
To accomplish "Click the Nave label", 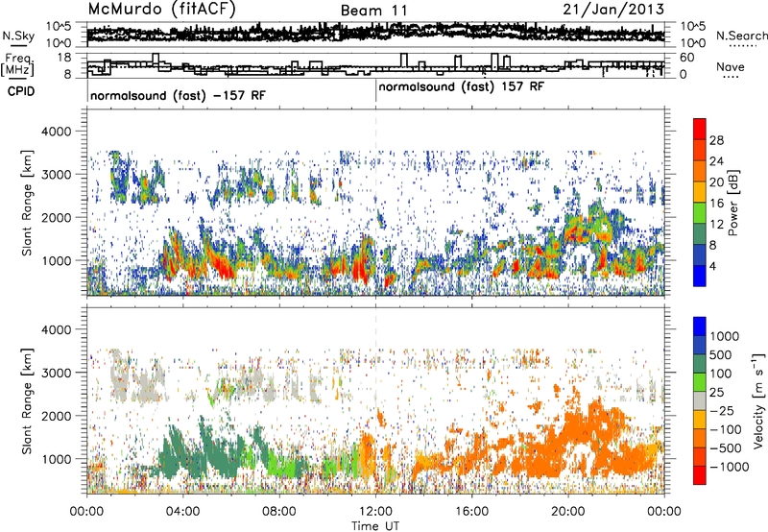I will click(x=730, y=66).
